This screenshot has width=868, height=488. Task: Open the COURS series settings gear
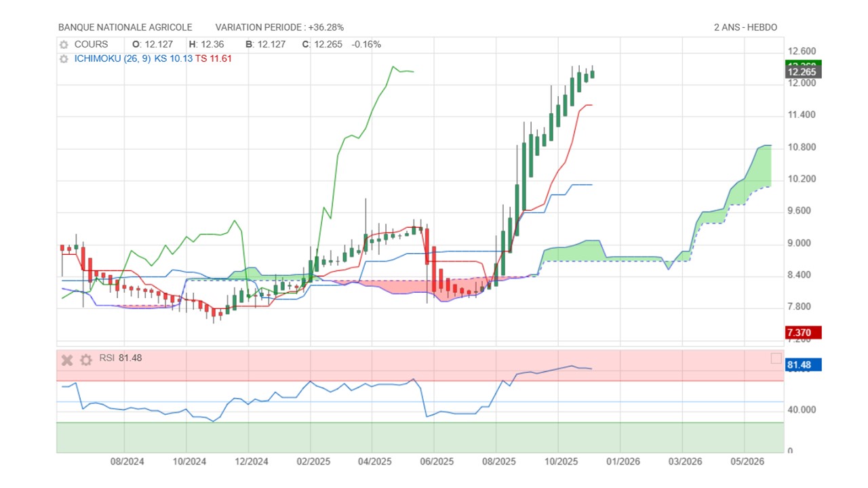coord(64,45)
